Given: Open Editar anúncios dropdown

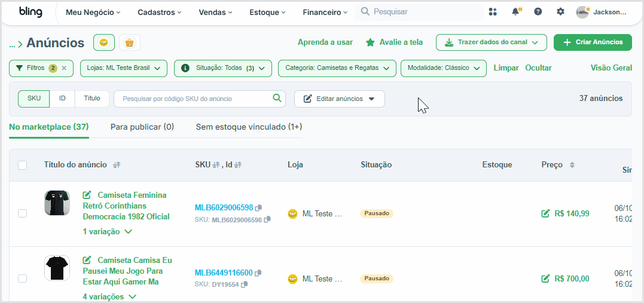Looking at the screenshot, I should [x=339, y=99].
